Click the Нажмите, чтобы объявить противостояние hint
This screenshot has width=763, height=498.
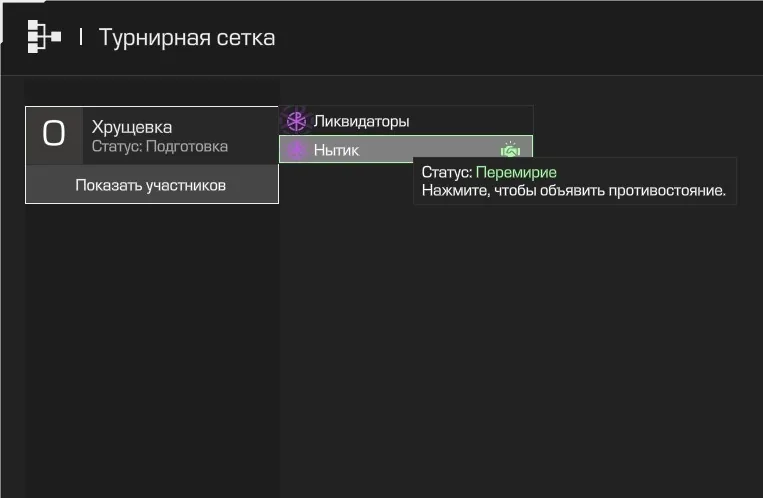tap(574, 190)
